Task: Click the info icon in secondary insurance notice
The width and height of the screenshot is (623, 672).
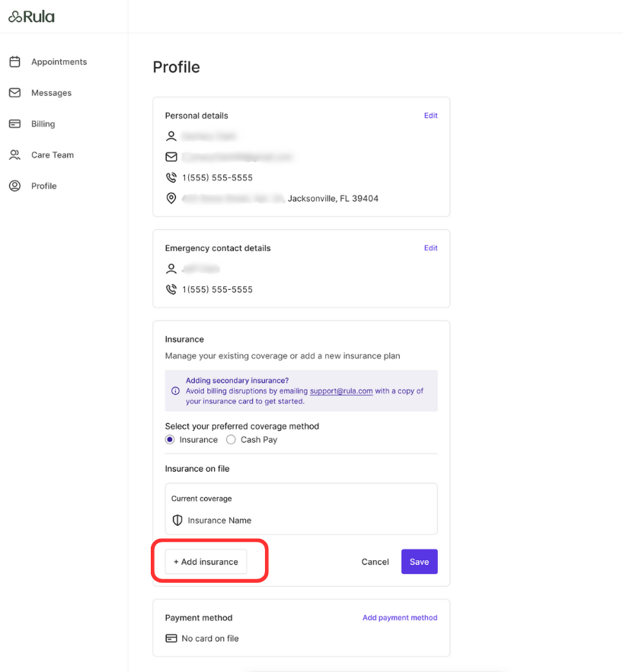Action: (175, 391)
